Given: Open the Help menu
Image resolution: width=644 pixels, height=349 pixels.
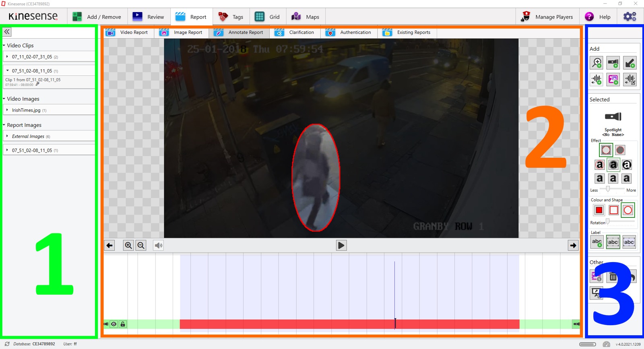Looking at the screenshot, I should [598, 17].
